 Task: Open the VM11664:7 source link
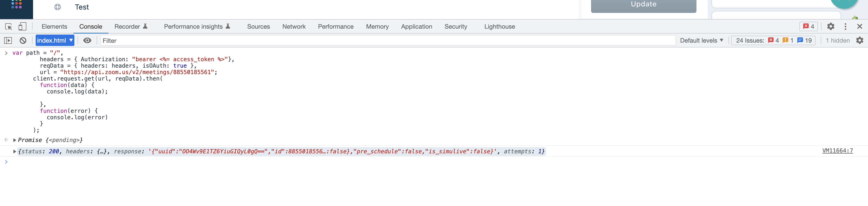tap(837, 151)
